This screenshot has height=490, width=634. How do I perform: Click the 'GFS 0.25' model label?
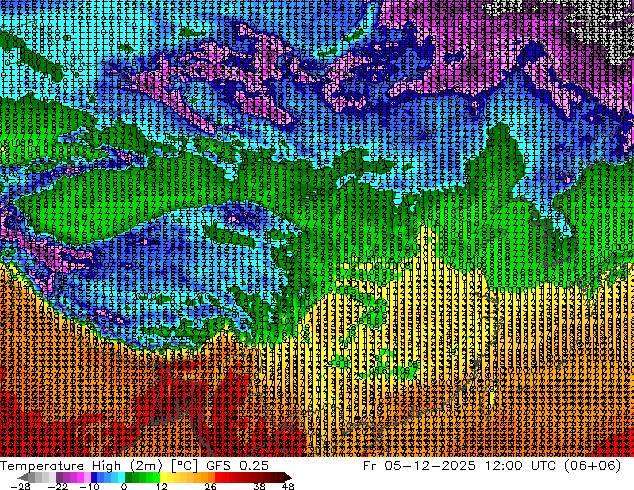coord(237,466)
